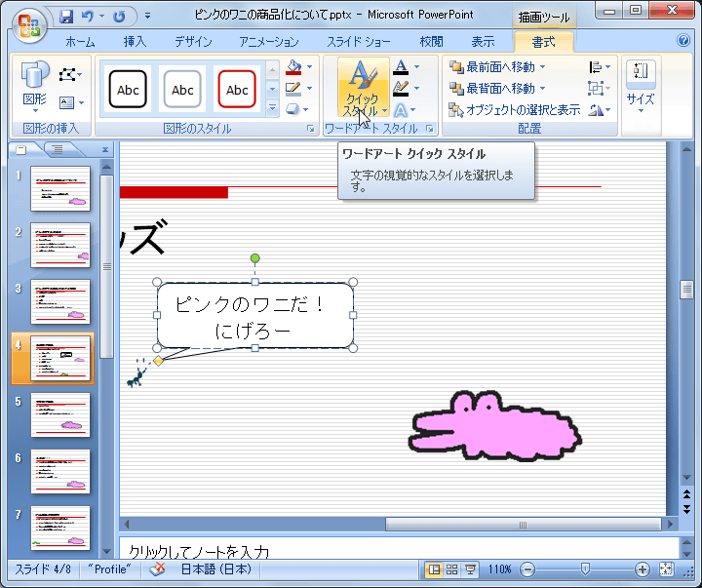The image size is (702, 588).
Task: Switch to slide sorter view
Action: click(x=452, y=569)
